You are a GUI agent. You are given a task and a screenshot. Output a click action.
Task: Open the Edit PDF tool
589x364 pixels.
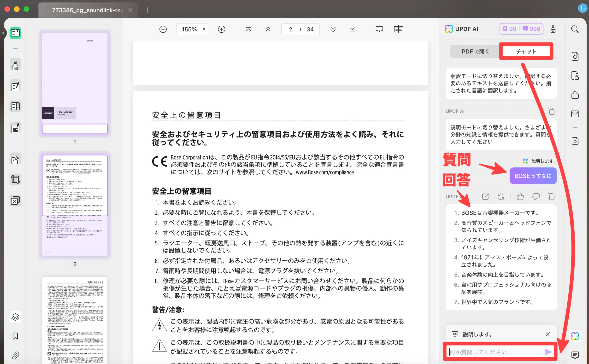pos(15,86)
